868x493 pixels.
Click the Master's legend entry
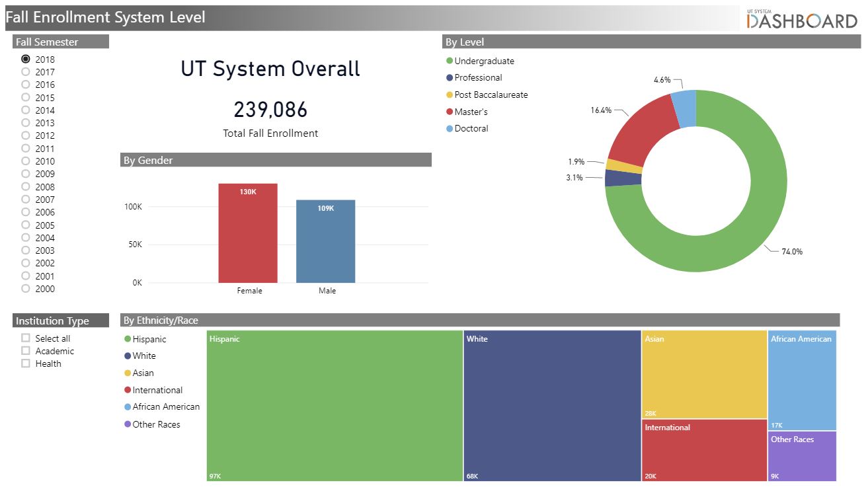click(x=467, y=112)
